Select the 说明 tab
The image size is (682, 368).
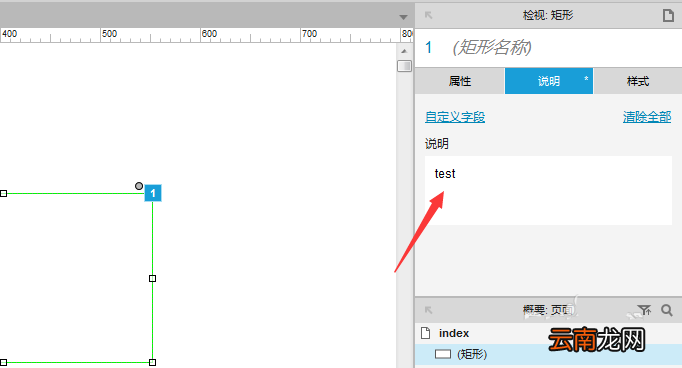pos(548,81)
